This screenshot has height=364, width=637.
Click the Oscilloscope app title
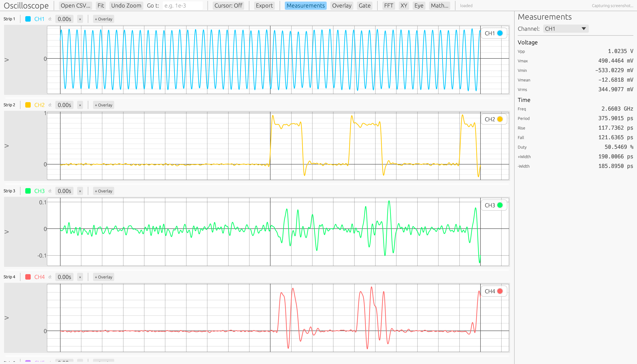26,5
